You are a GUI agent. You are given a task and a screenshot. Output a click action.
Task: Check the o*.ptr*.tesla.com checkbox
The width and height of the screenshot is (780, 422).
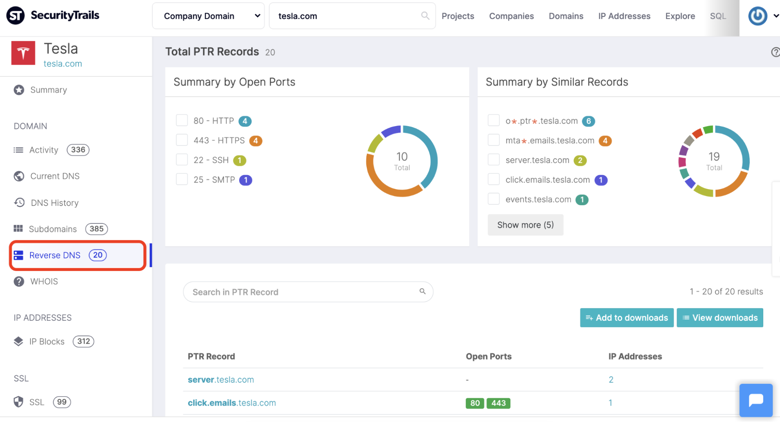[493, 120]
